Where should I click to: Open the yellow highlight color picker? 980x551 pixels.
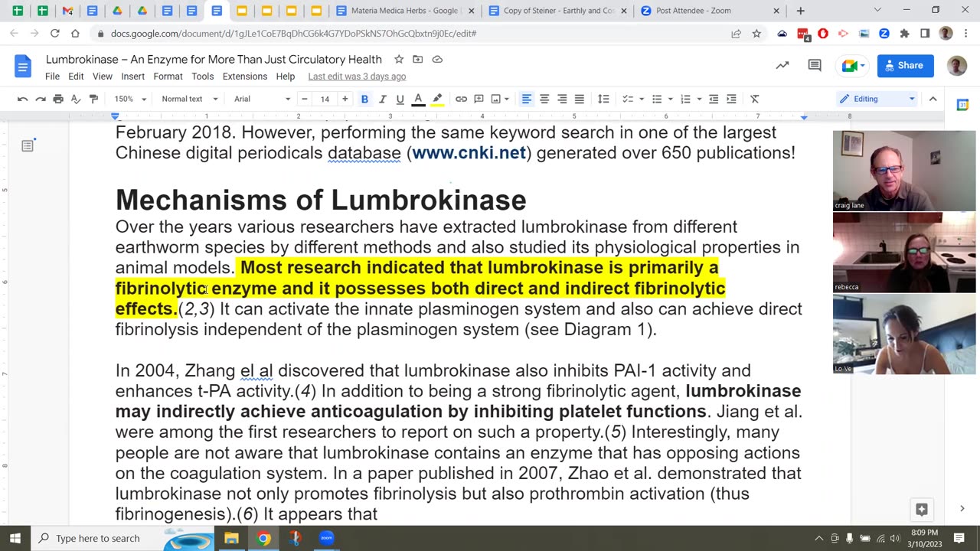[x=437, y=99]
